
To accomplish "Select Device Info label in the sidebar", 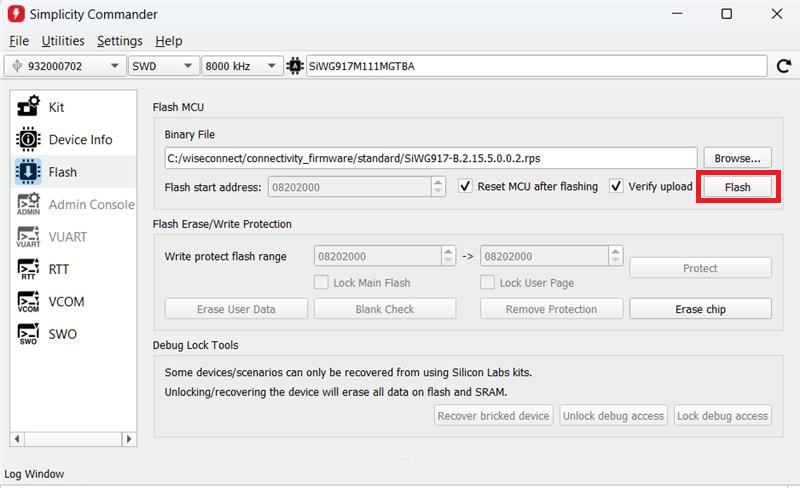I will [81, 139].
